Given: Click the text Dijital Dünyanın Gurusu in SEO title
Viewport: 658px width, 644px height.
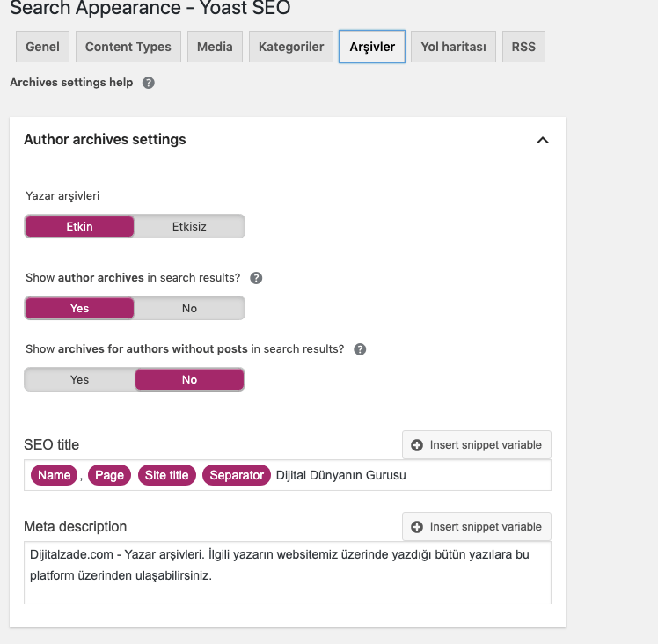Looking at the screenshot, I should [340, 475].
